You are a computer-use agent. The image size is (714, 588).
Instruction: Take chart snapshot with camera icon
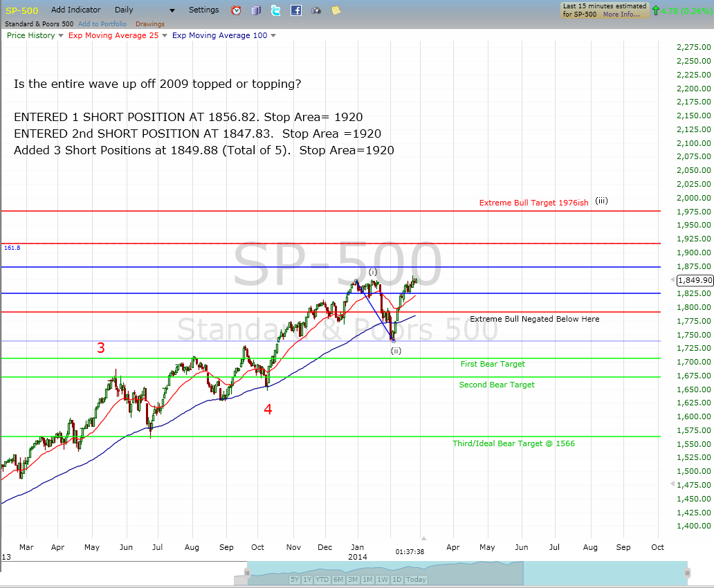point(316,10)
